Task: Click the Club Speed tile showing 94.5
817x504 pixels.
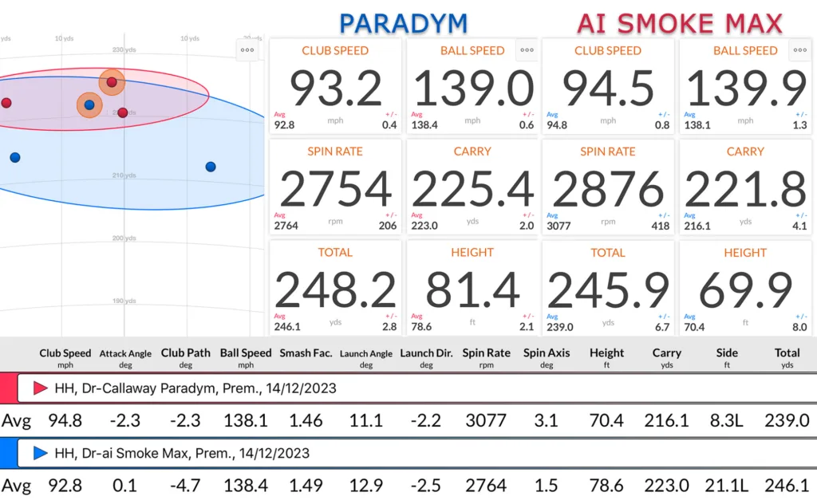Action: click(608, 88)
